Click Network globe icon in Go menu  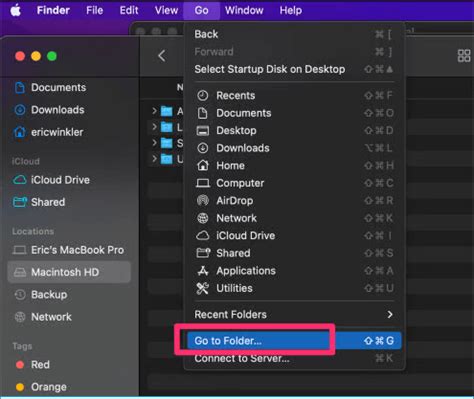tap(203, 218)
